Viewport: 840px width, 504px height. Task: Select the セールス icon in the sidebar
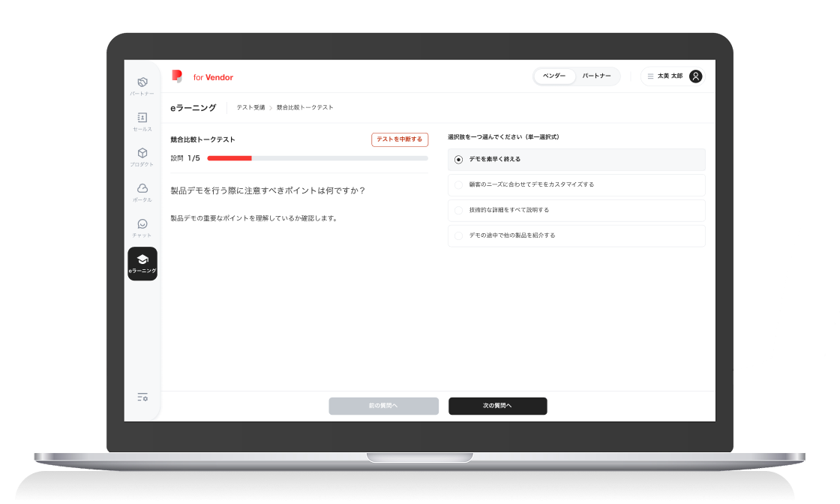(x=142, y=118)
